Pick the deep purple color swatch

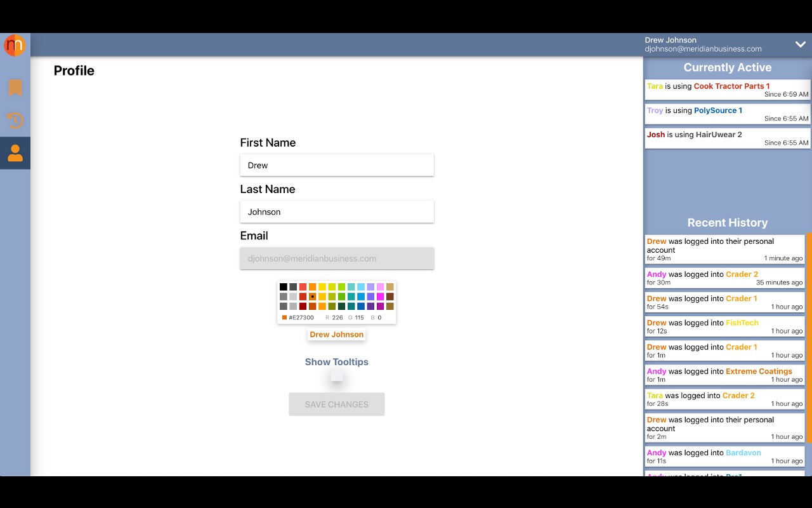tap(370, 306)
